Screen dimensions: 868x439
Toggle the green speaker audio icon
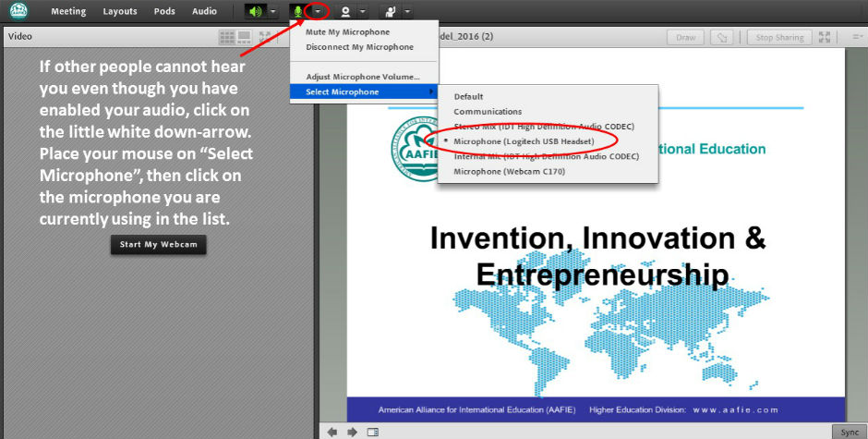coord(256,11)
